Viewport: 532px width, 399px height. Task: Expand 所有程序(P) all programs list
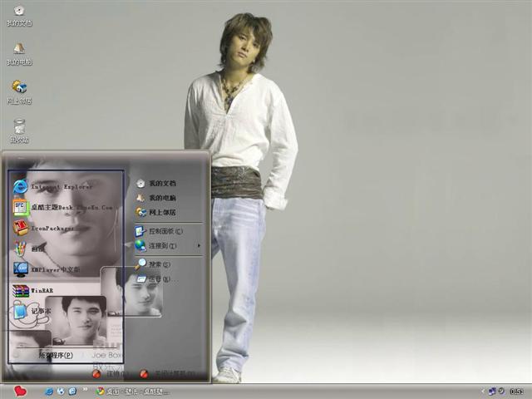(x=56, y=355)
